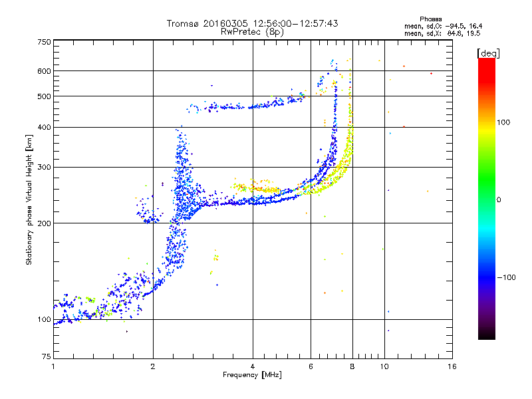
Task: Click the 'Frequency [MHz]' x-axis label
Action: (x=252, y=374)
